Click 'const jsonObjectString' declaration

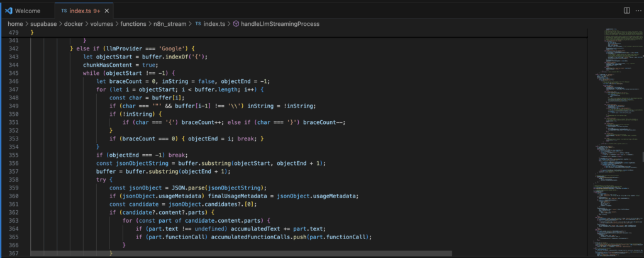click(x=211, y=163)
